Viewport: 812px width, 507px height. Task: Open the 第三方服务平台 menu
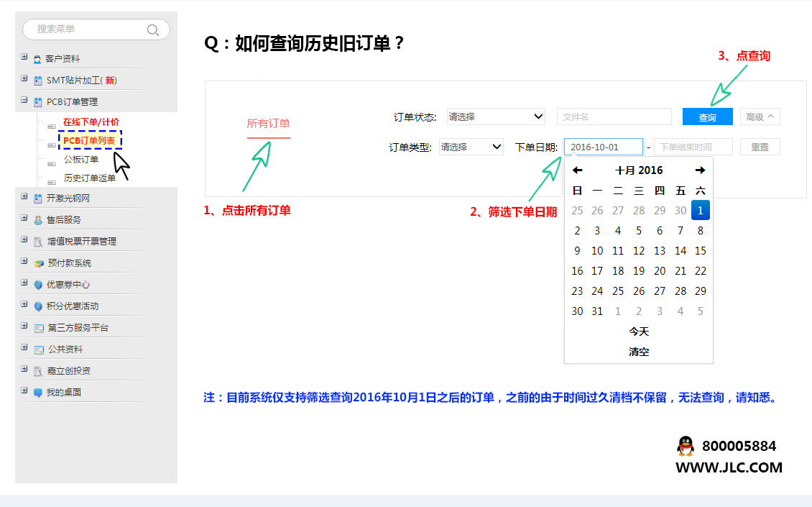click(x=78, y=328)
